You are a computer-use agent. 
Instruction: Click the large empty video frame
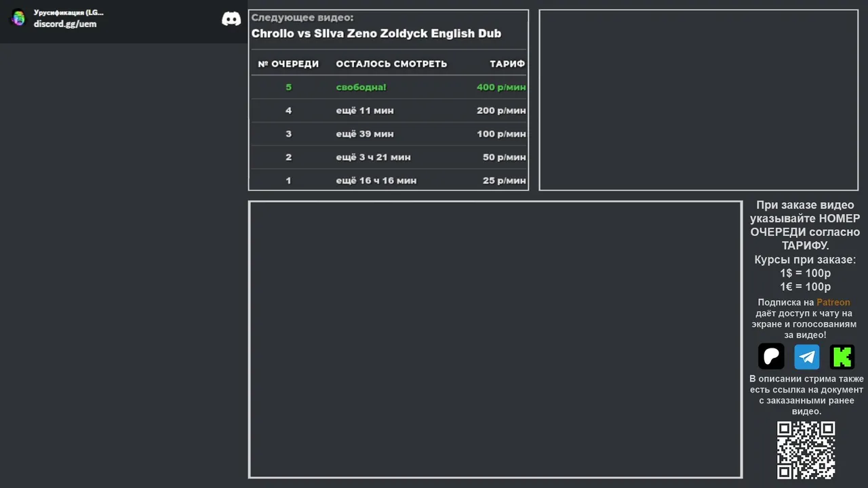(495, 340)
